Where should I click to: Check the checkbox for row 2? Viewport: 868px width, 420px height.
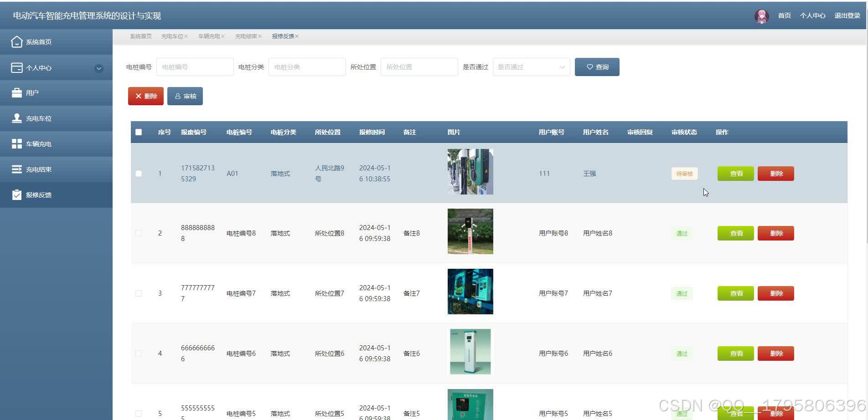point(139,233)
